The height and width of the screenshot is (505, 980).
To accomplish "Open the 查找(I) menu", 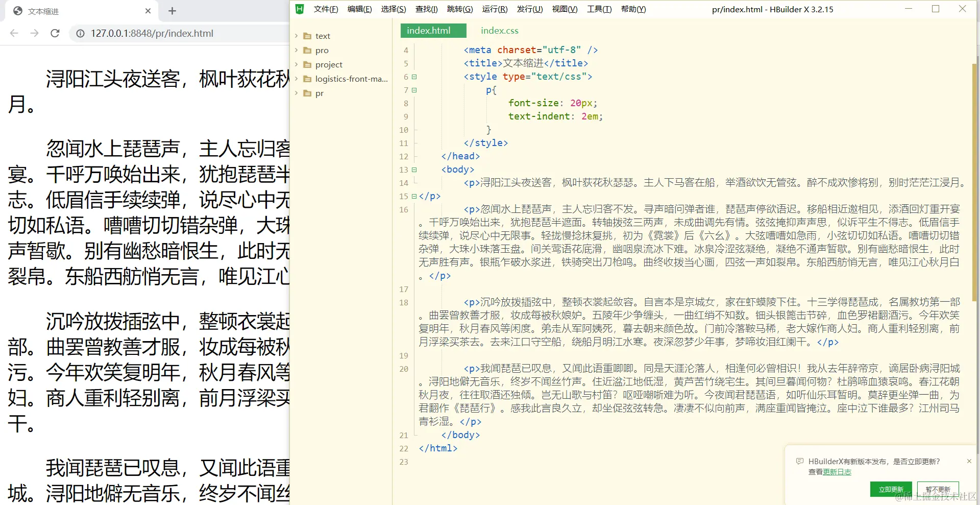I will 426,9.
